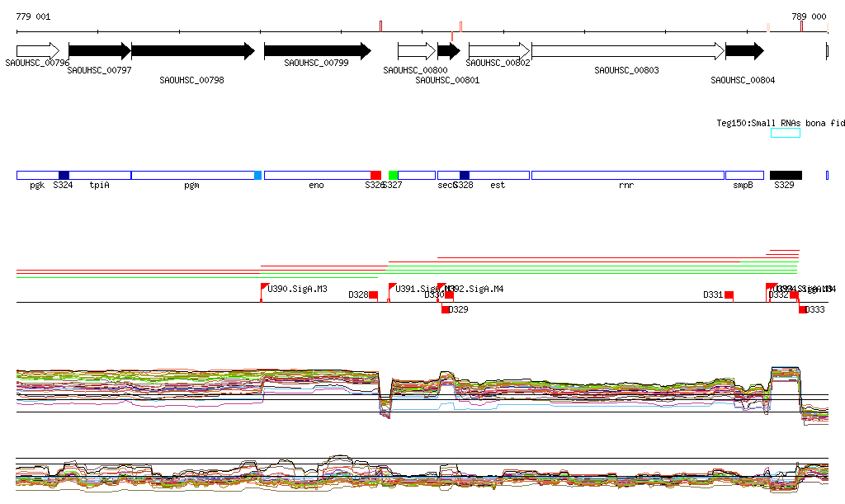
Task: Open the Teg150 small RNA cyan box
Action: [x=785, y=133]
